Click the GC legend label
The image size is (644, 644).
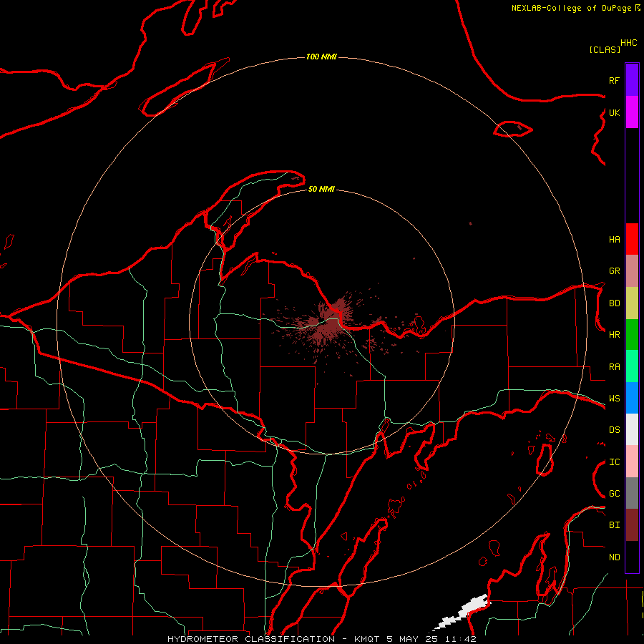coord(614,494)
